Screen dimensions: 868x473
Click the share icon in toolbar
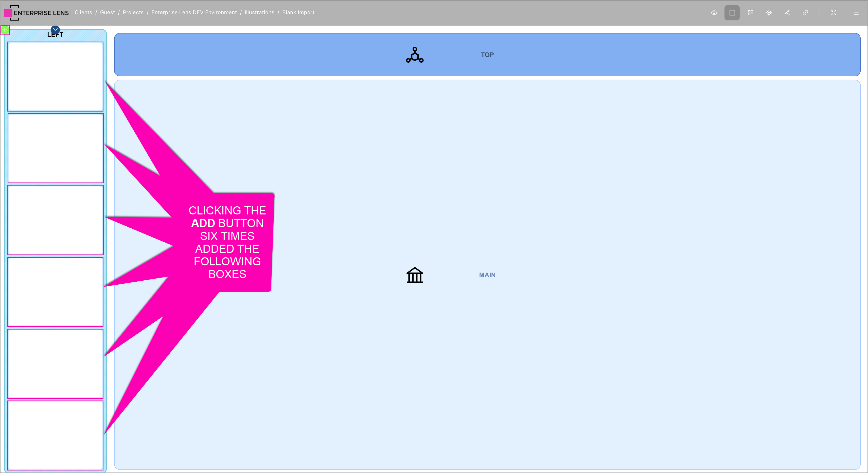tap(787, 13)
